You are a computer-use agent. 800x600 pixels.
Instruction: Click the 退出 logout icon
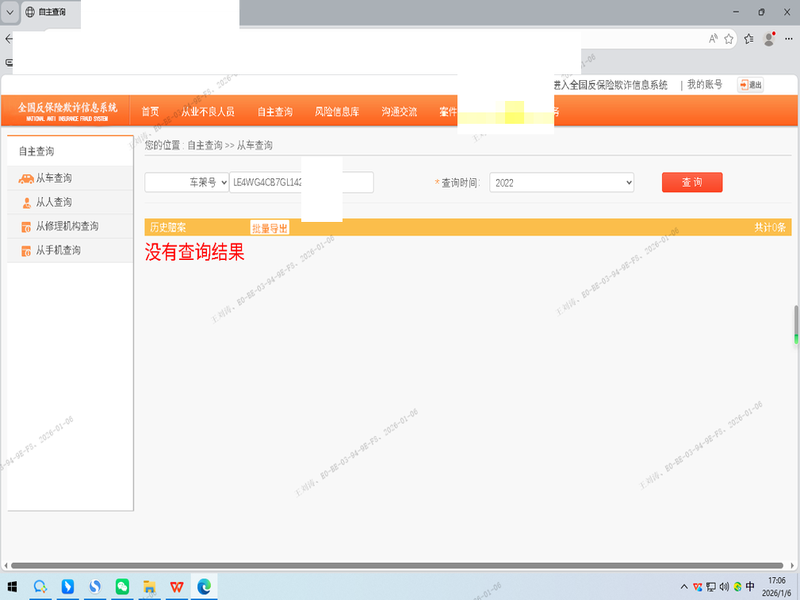click(750, 85)
